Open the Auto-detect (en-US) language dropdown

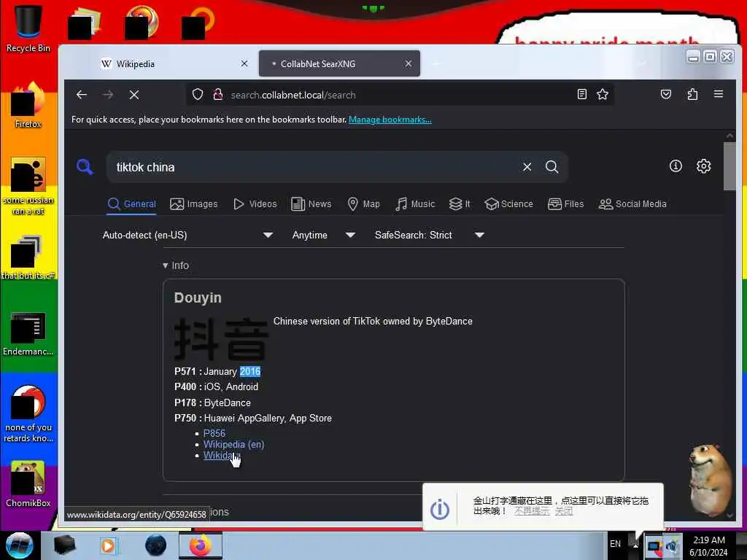pos(187,235)
